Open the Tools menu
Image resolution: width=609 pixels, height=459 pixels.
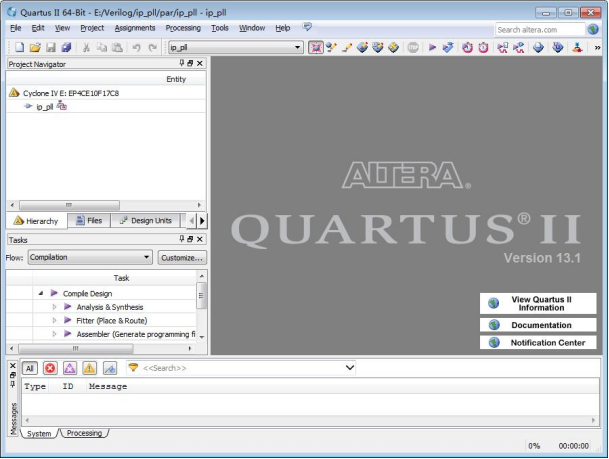[219, 28]
